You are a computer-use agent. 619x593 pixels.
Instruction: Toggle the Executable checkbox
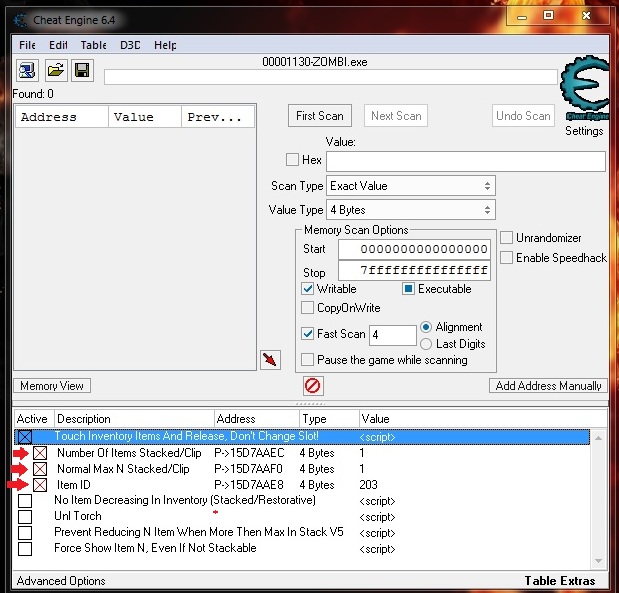point(408,289)
